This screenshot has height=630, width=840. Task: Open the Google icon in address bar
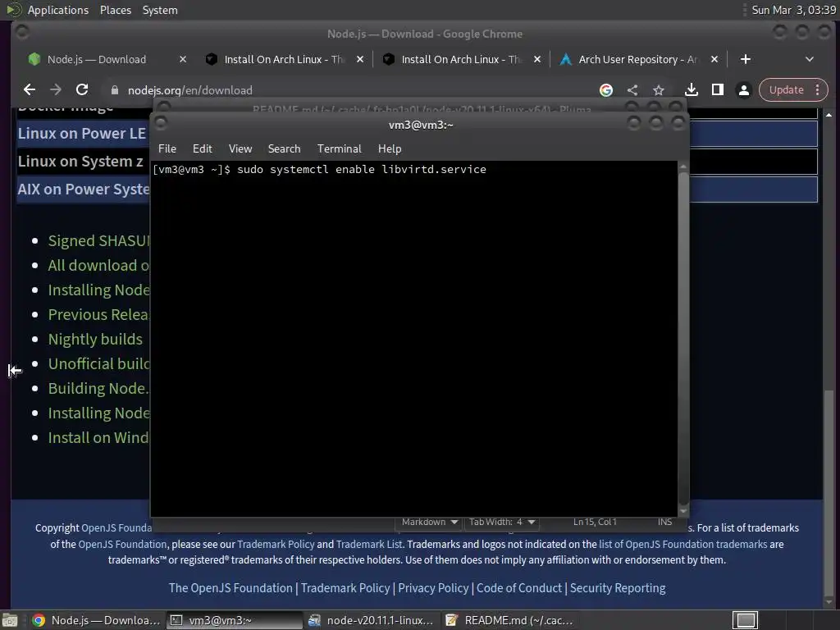(x=606, y=90)
